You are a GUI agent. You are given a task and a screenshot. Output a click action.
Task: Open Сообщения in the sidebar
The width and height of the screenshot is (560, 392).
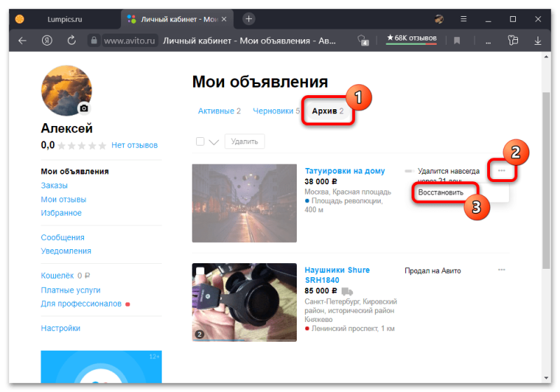click(x=62, y=237)
